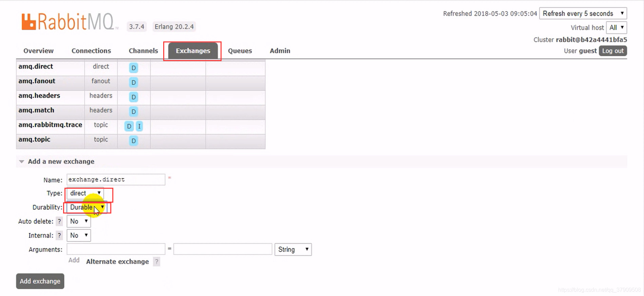This screenshot has height=296, width=644.
Task: Click the Refreshed timestamp text
Action: pyautogui.click(x=490, y=14)
